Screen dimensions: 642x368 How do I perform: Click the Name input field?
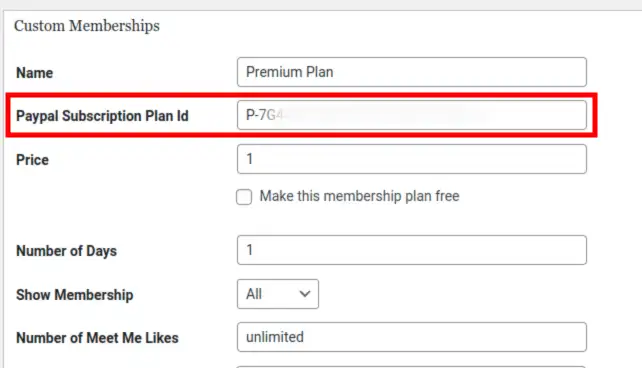click(x=411, y=72)
